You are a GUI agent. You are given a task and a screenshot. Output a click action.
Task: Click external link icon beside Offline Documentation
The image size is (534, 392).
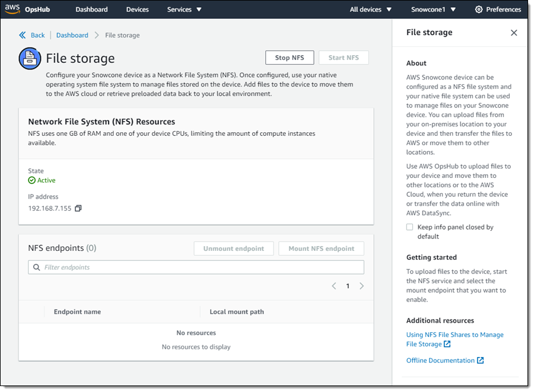481,361
